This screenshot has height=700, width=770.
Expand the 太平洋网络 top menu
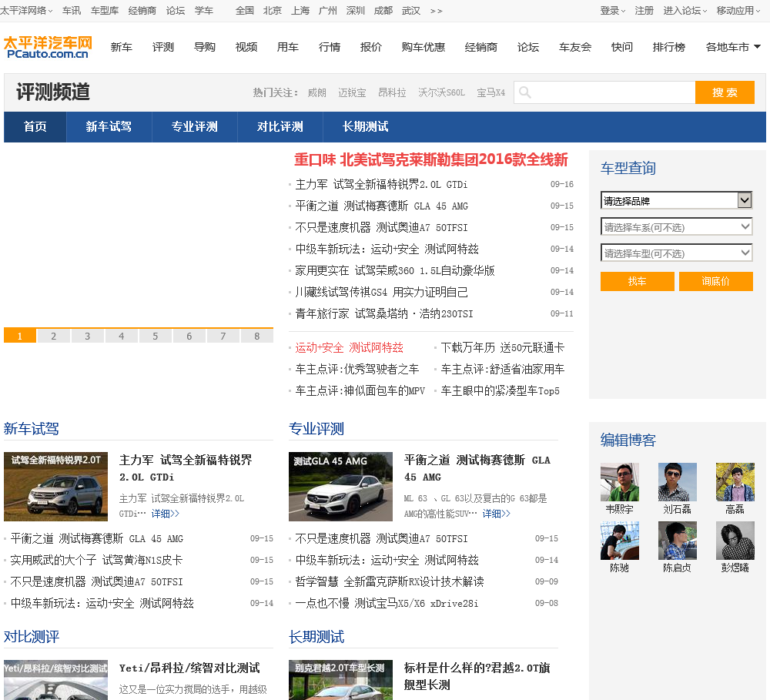(x=26, y=11)
